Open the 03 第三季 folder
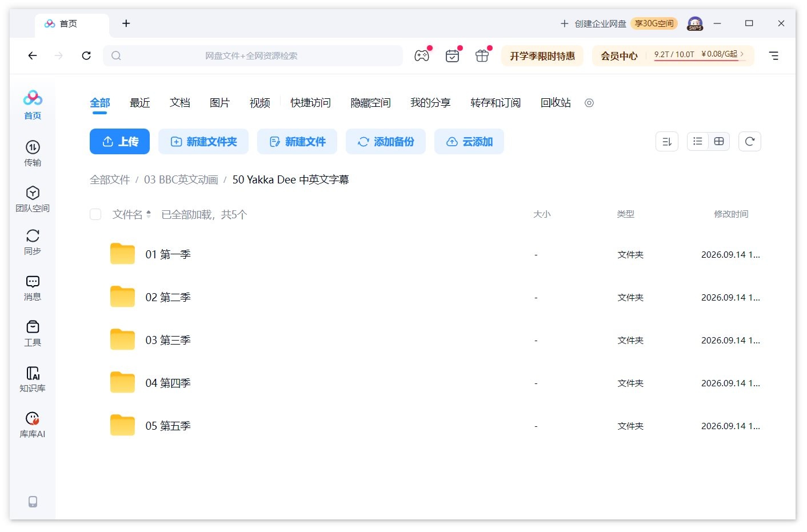This screenshot has height=532, width=807. (168, 340)
